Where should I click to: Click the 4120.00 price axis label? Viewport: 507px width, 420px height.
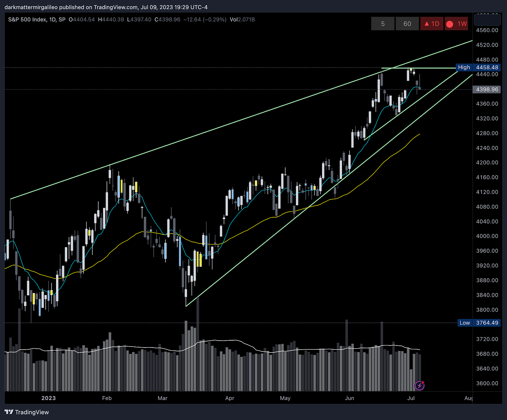(487, 192)
